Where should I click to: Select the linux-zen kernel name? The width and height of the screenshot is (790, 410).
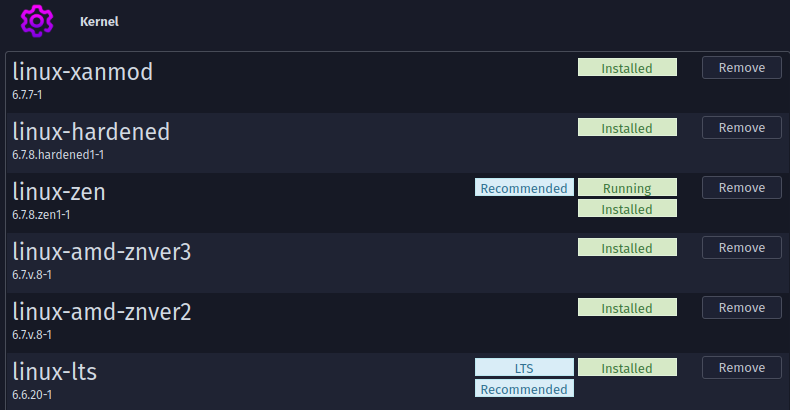coord(59,192)
